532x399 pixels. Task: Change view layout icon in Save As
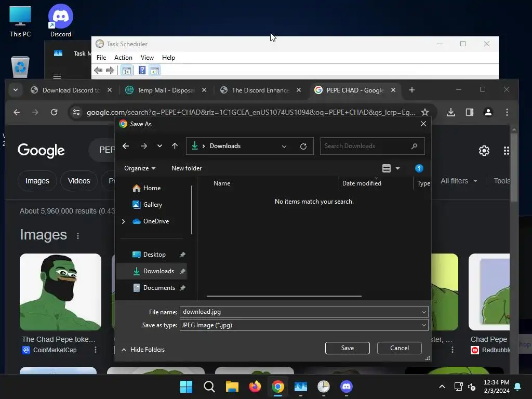[x=387, y=168]
